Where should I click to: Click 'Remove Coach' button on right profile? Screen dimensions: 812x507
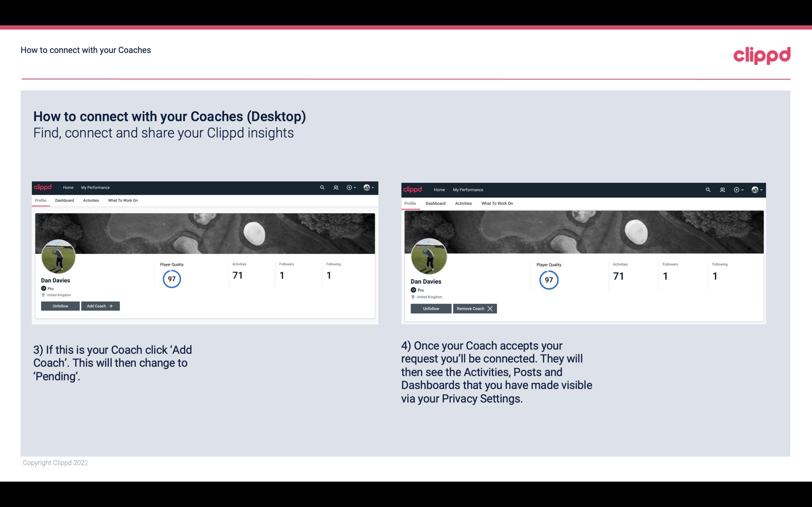click(475, 308)
